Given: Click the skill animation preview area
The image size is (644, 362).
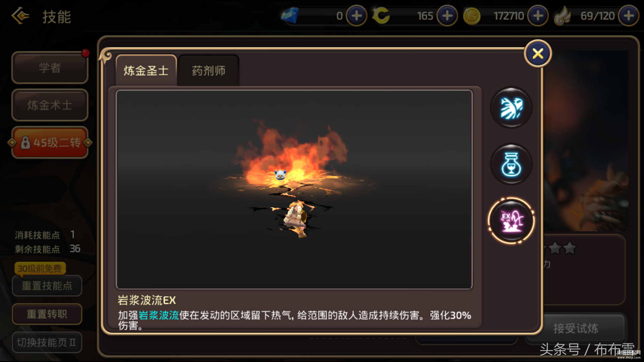Looking at the screenshot, I should tap(294, 189).
